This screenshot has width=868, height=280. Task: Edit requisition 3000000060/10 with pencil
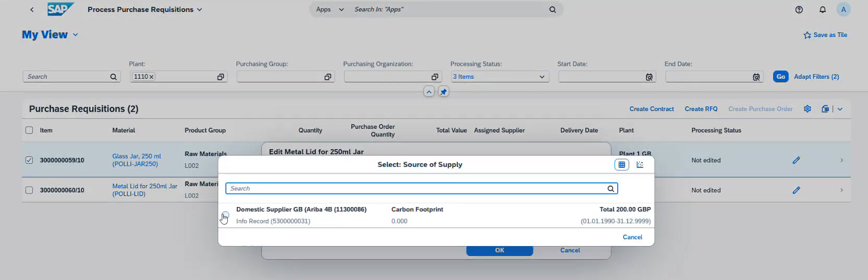[x=796, y=190]
